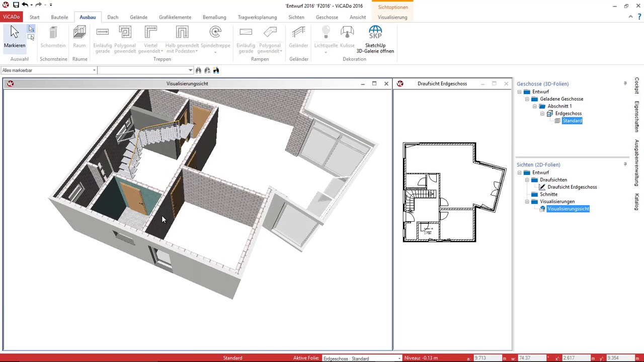Click the Geländer railing tool
Viewport: 644px width, 362px height.
(x=298, y=37)
